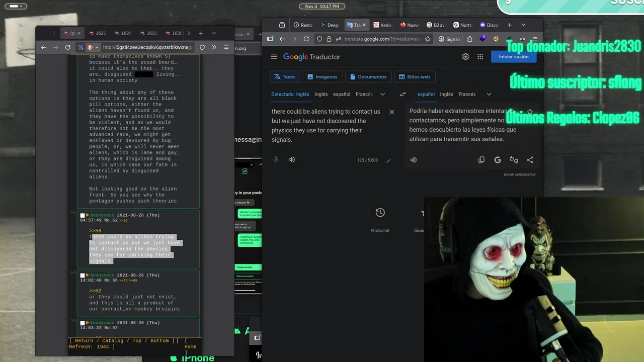The height and width of the screenshot is (362, 644).
Task: Save translation with the star icon
Action: click(x=530, y=112)
